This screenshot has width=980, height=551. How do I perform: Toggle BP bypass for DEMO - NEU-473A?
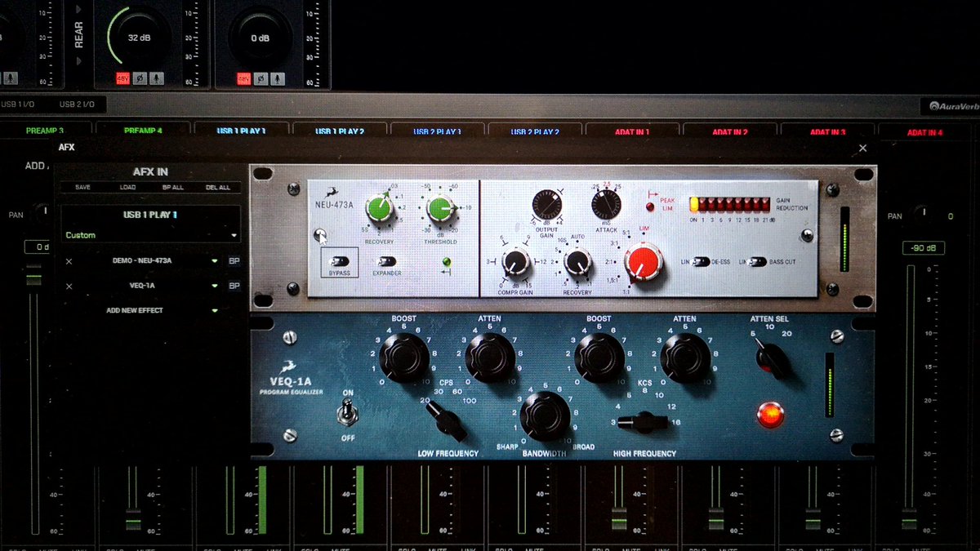click(x=234, y=261)
